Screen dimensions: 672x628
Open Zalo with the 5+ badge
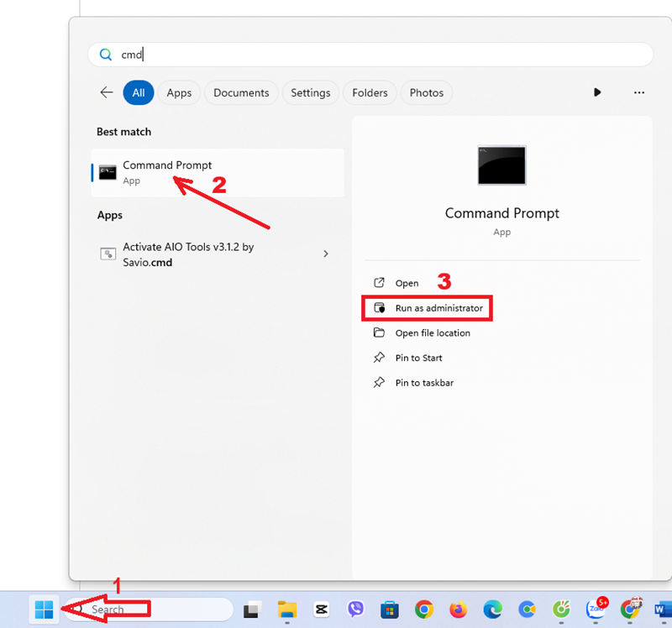click(x=596, y=609)
